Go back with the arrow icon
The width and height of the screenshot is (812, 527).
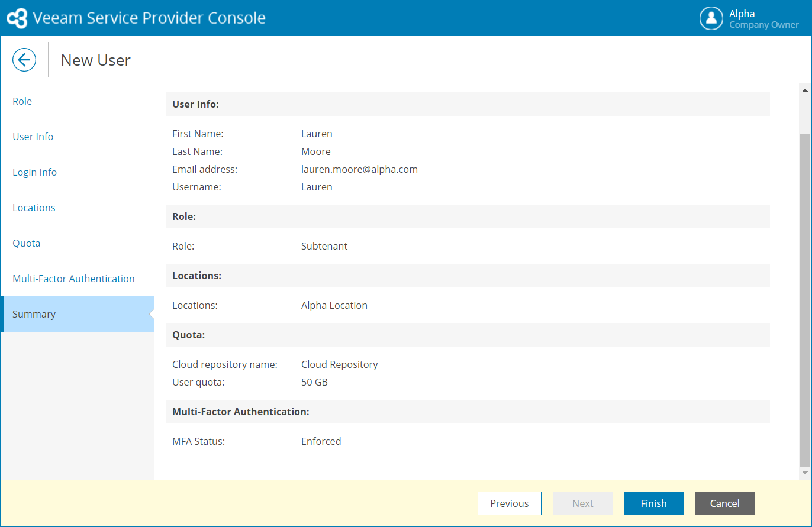pos(24,60)
